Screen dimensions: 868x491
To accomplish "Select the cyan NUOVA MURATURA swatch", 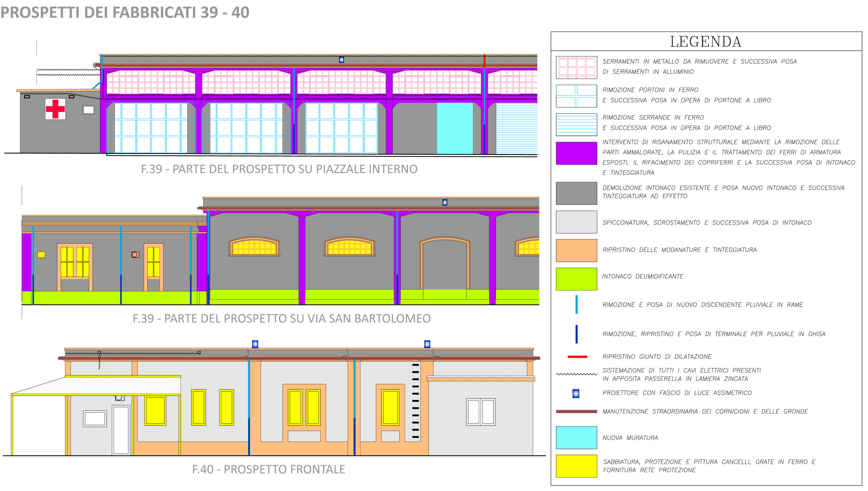I will point(576,437).
